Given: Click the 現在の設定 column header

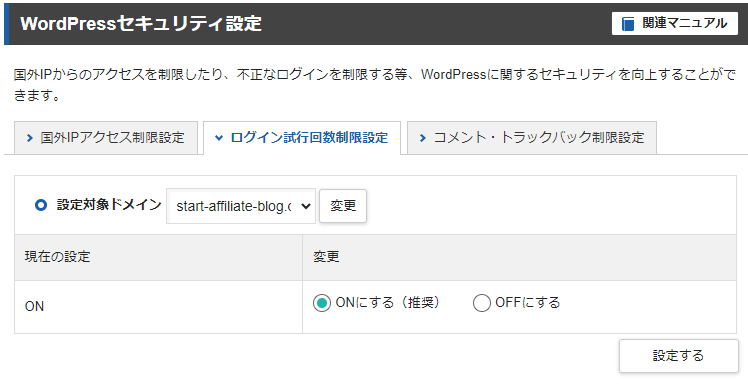Looking at the screenshot, I should pos(57,257).
